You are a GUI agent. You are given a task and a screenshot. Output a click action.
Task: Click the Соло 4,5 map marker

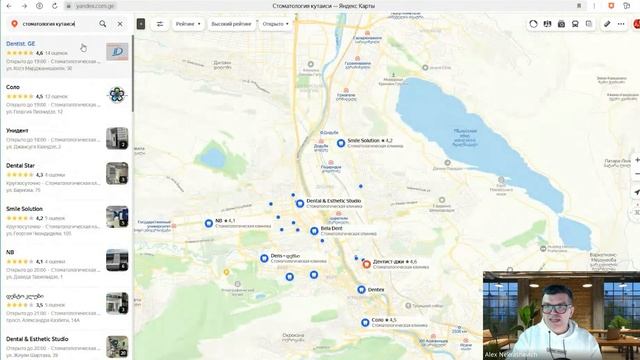pyautogui.click(x=365, y=322)
